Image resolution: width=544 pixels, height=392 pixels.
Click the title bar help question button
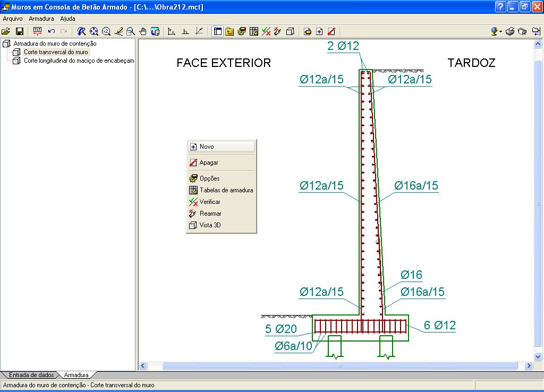pos(500,6)
